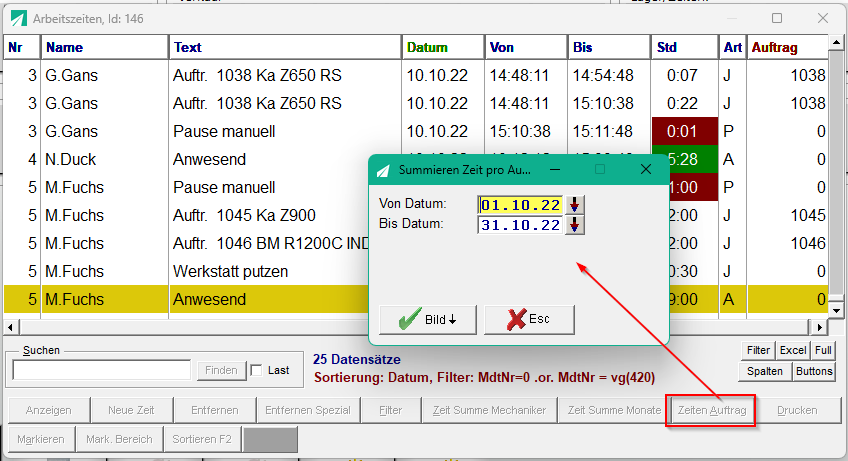
Task: Click the Anzeigen button
Action: (x=49, y=410)
